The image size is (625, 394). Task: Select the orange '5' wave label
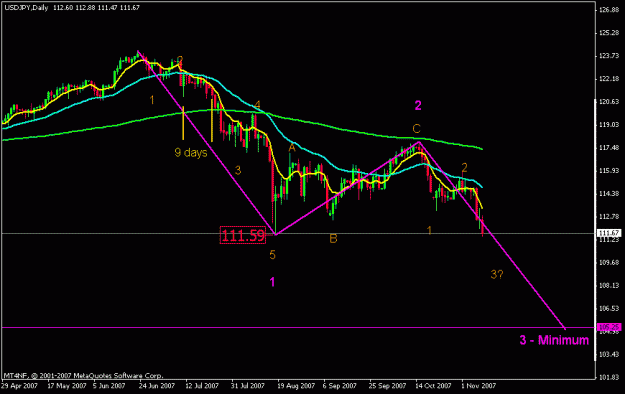tap(272, 254)
